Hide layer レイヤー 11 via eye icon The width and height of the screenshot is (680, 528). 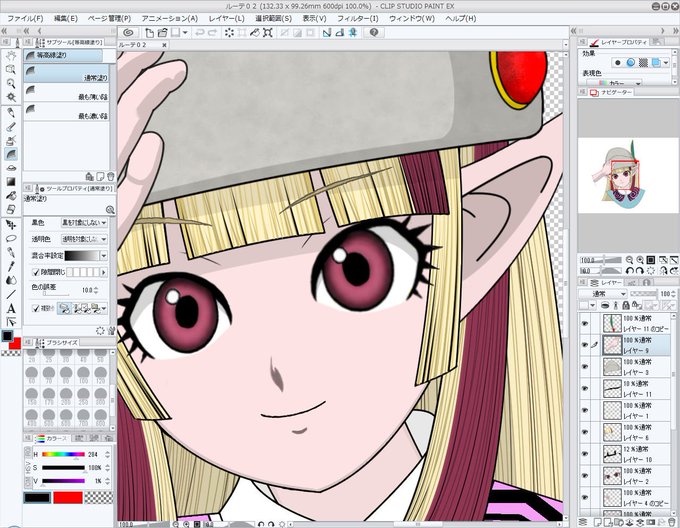[x=585, y=388]
